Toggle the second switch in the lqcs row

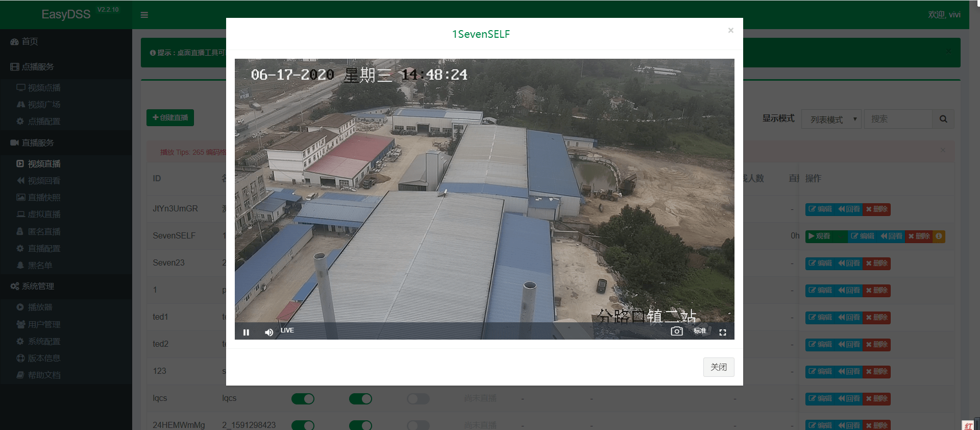coord(360,399)
